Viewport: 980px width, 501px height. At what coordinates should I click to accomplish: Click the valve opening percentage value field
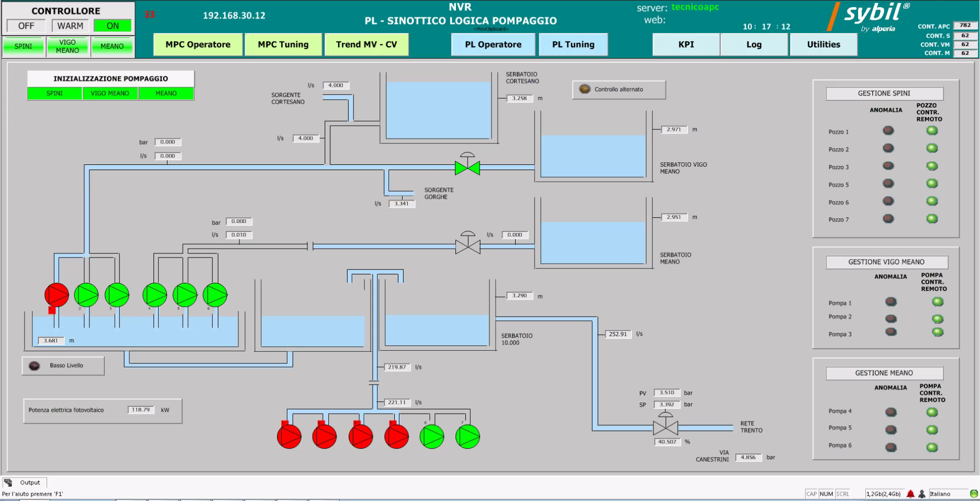667,442
